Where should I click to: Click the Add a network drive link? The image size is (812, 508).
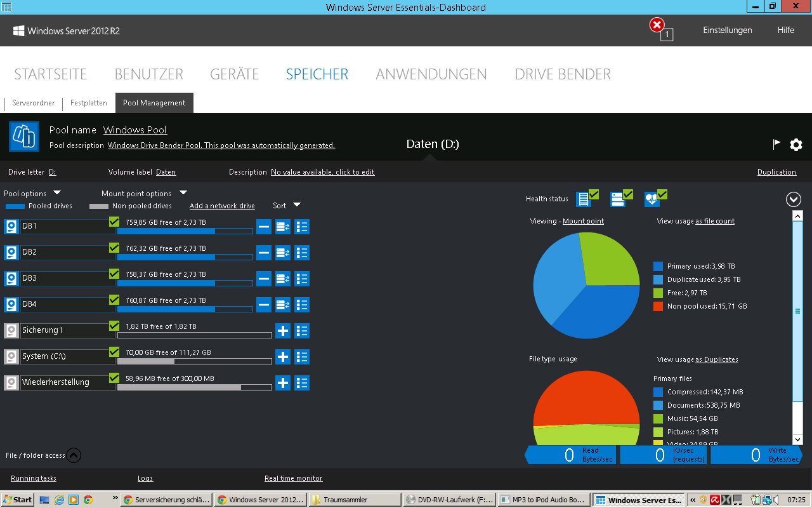coord(222,206)
